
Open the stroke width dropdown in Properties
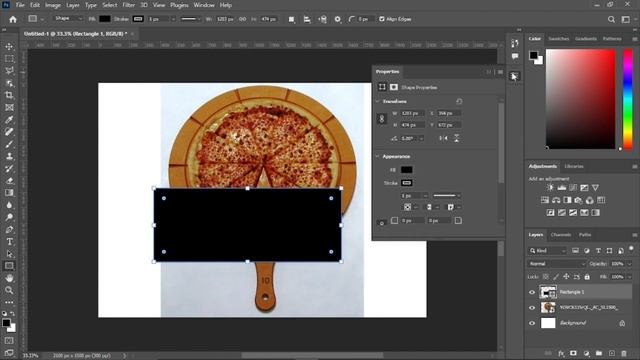(425, 196)
